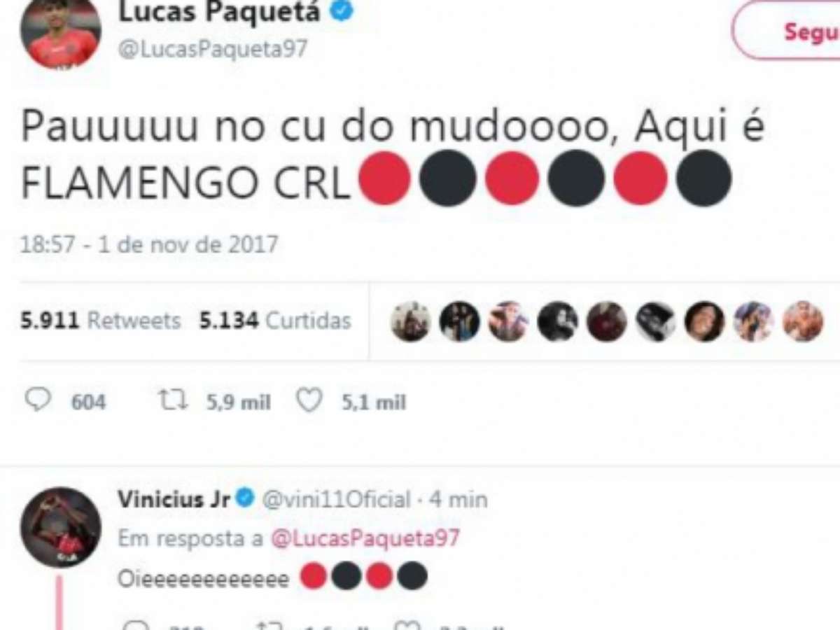840x630 pixels.
Task: Open @LucasPaqueta97 mention in the reply
Action: pyautogui.click(x=365, y=538)
